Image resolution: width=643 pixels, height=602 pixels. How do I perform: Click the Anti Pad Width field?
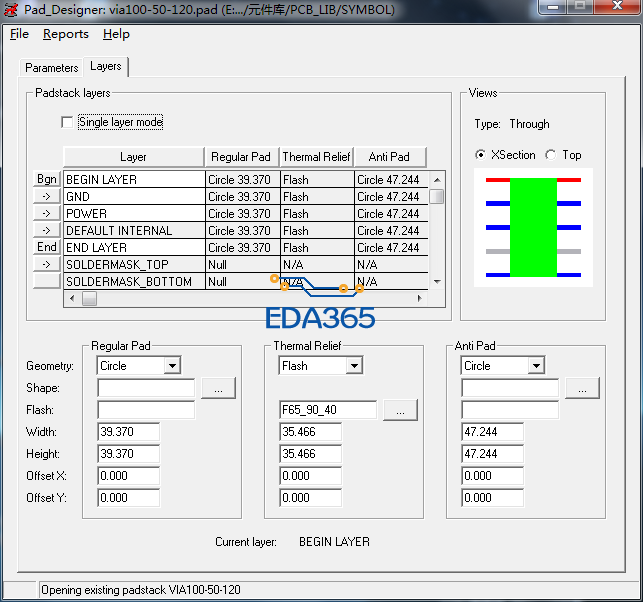pos(493,432)
